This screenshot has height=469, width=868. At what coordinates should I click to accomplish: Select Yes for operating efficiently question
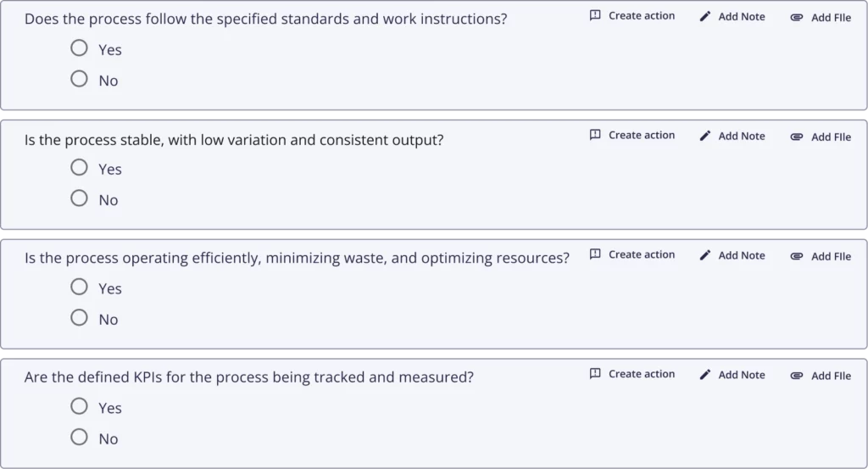point(79,287)
